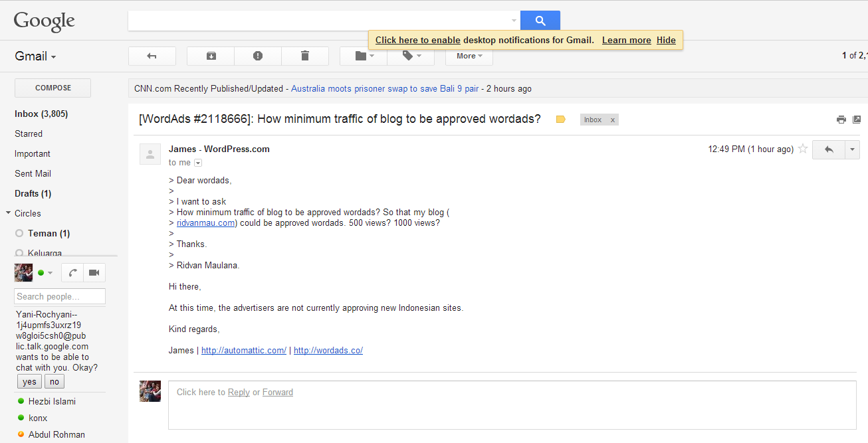Image resolution: width=868 pixels, height=443 pixels.
Task: Click the COMPOSE button
Action: [53, 88]
